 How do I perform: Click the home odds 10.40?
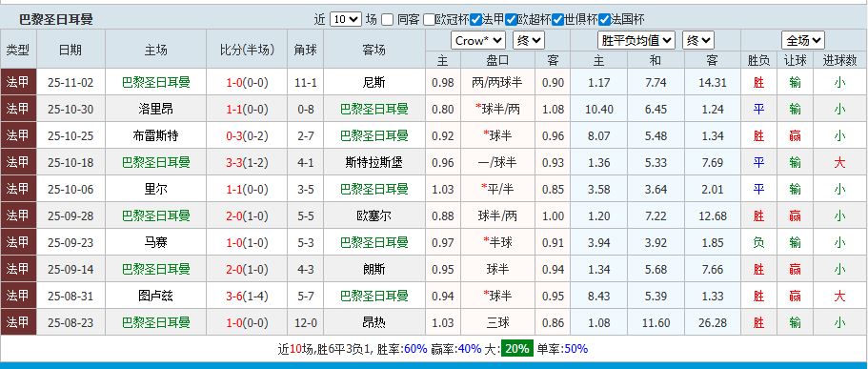click(599, 109)
